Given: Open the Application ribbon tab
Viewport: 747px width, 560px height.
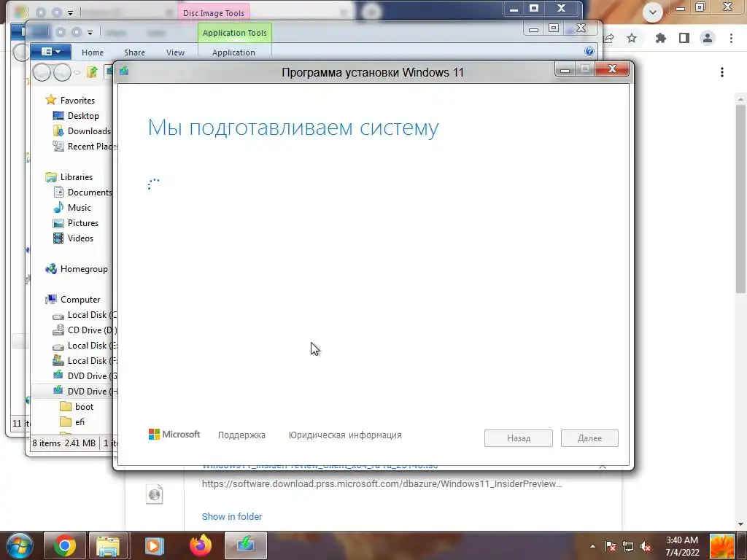Looking at the screenshot, I should pos(233,52).
